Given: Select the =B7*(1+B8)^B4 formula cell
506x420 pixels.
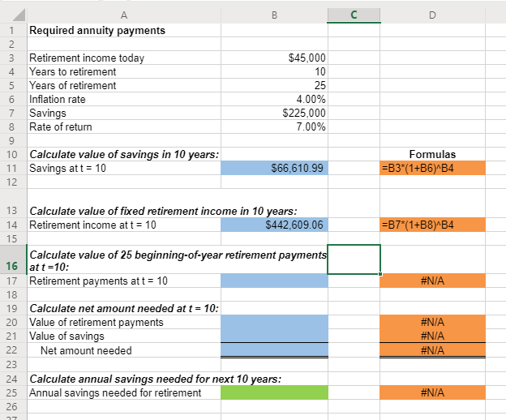Looking at the screenshot, I should click(432, 225).
